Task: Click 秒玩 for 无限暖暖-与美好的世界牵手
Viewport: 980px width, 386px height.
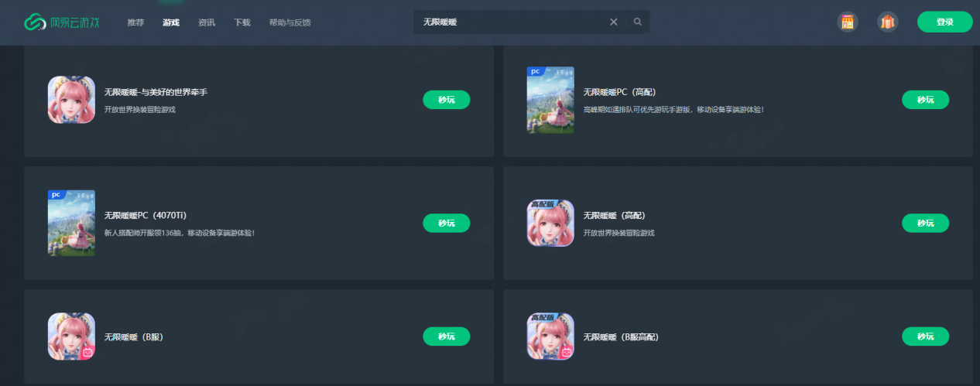Action: pyautogui.click(x=446, y=100)
